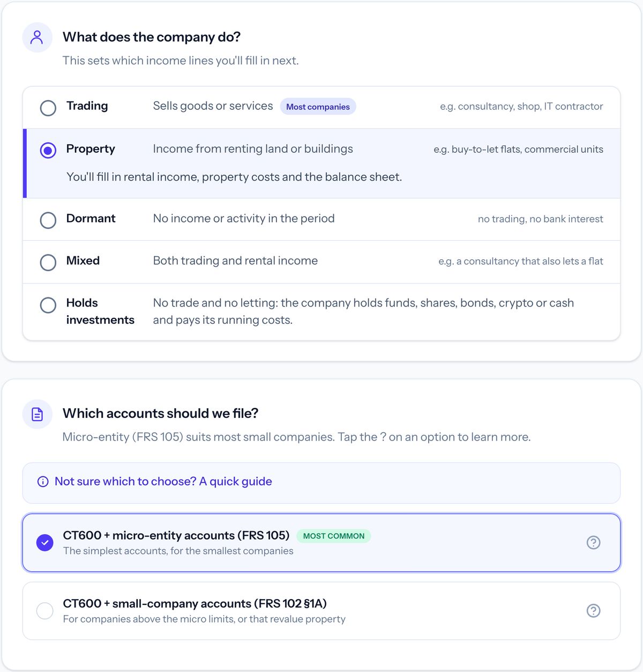Expand the Not sure which to choose guide

coord(163,481)
